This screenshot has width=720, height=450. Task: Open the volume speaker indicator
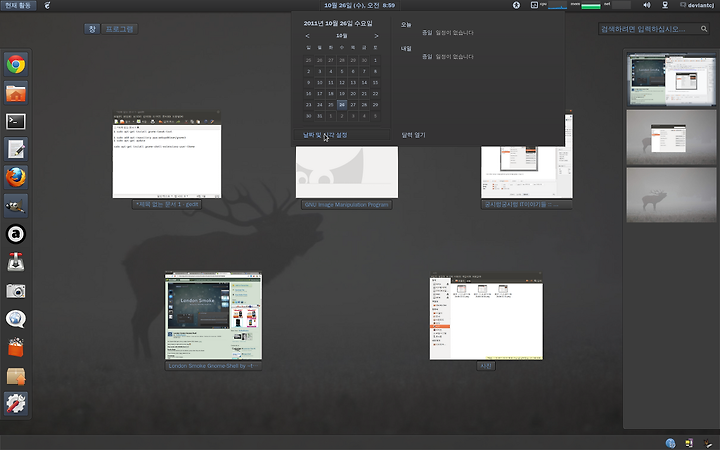coord(647,5)
